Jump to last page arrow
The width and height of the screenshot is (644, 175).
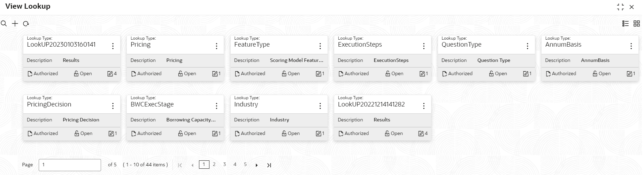(x=269, y=165)
